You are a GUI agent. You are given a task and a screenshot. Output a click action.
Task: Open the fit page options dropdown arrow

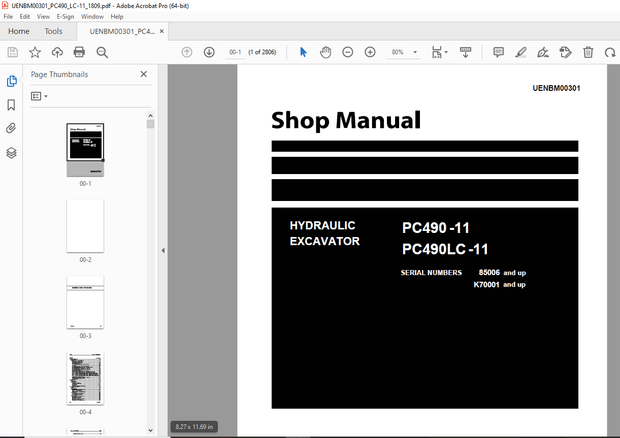click(x=446, y=52)
